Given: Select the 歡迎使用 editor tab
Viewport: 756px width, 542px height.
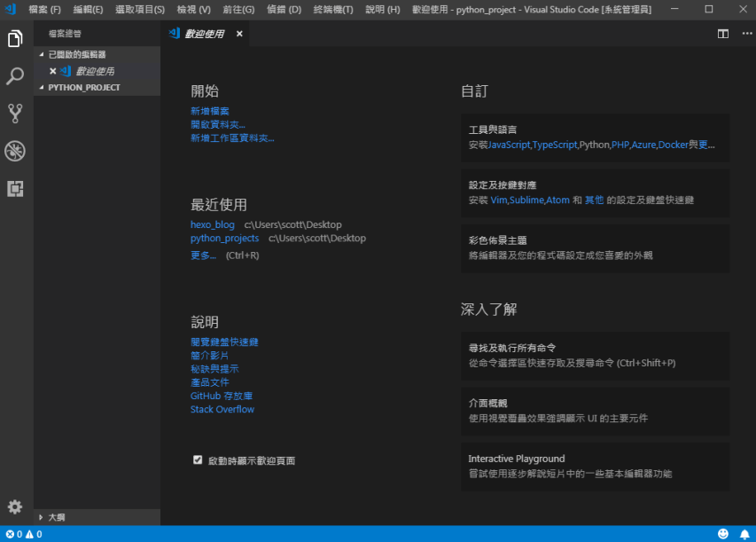Looking at the screenshot, I should [205, 34].
